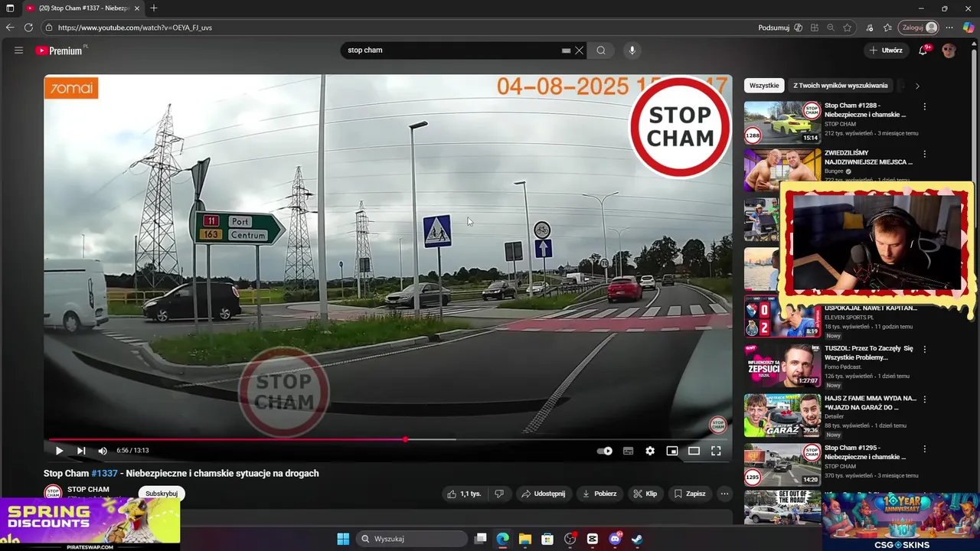Open a new browser tab

click(x=154, y=8)
